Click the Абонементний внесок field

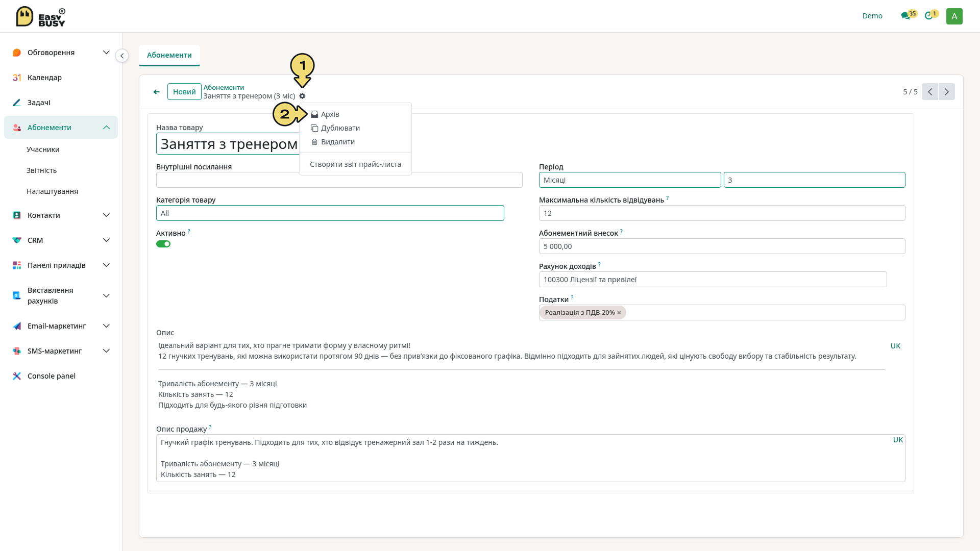coord(722,246)
